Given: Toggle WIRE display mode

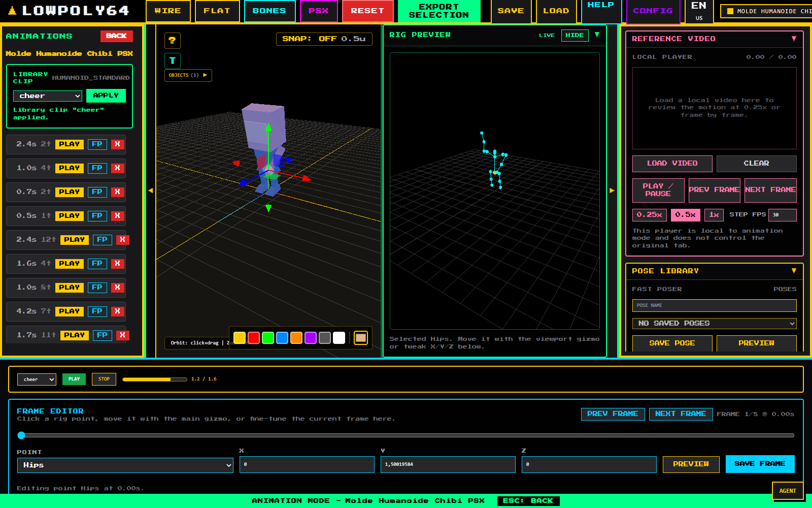Looking at the screenshot, I should 168,11.
